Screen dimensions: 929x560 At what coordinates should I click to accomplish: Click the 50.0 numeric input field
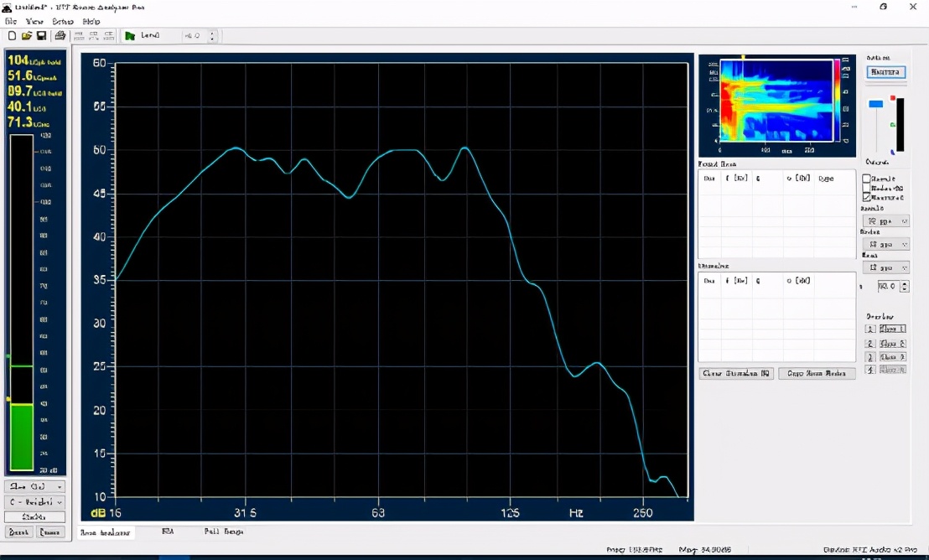pyautogui.click(x=887, y=286)
